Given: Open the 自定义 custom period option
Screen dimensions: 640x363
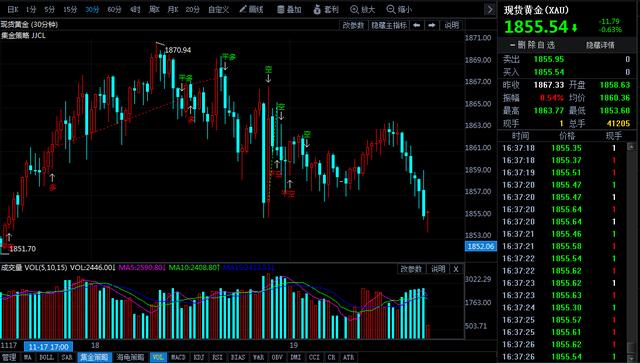Looking at the screenshot, I should pyautogui.click(x=218, y=9).
